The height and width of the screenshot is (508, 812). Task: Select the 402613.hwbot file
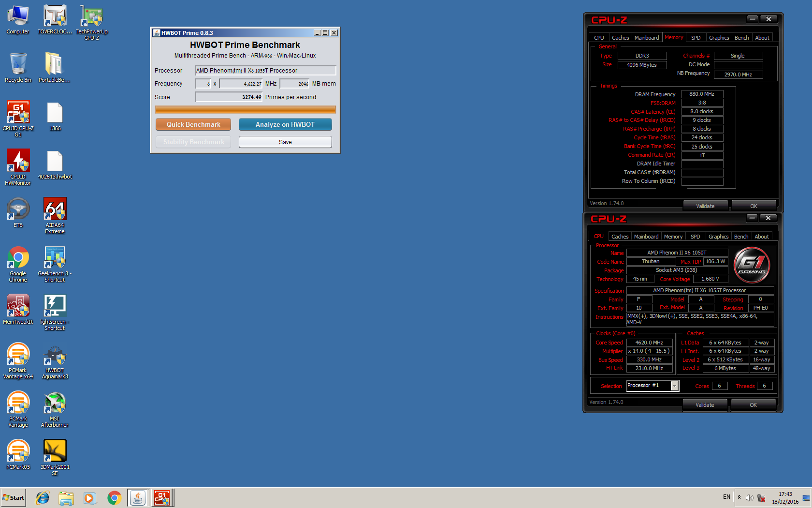coord(55,165)
